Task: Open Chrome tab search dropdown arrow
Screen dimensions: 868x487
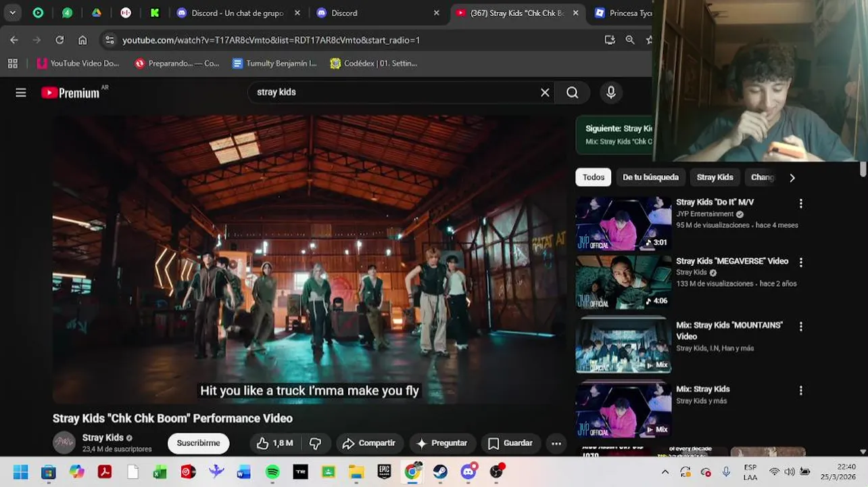Action: (x=12, y=13)
